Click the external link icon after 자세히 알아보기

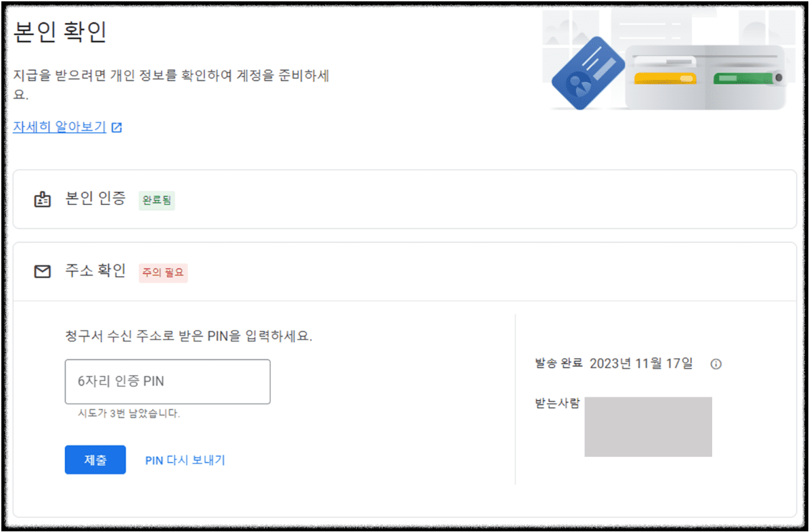click(116, 127)
